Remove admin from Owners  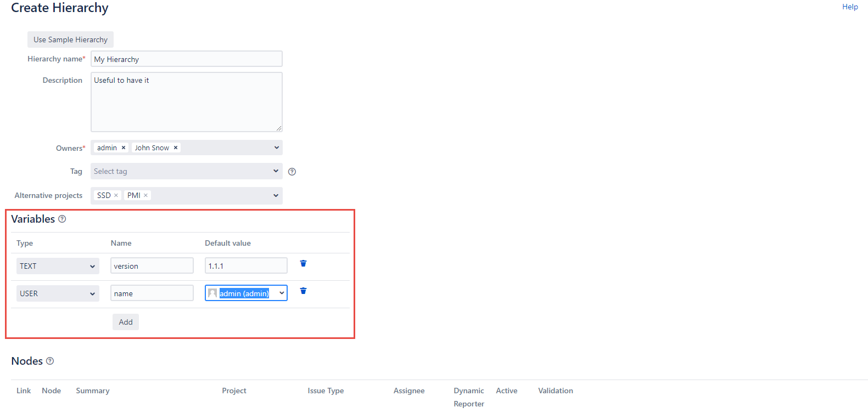[x=124, y=148]
